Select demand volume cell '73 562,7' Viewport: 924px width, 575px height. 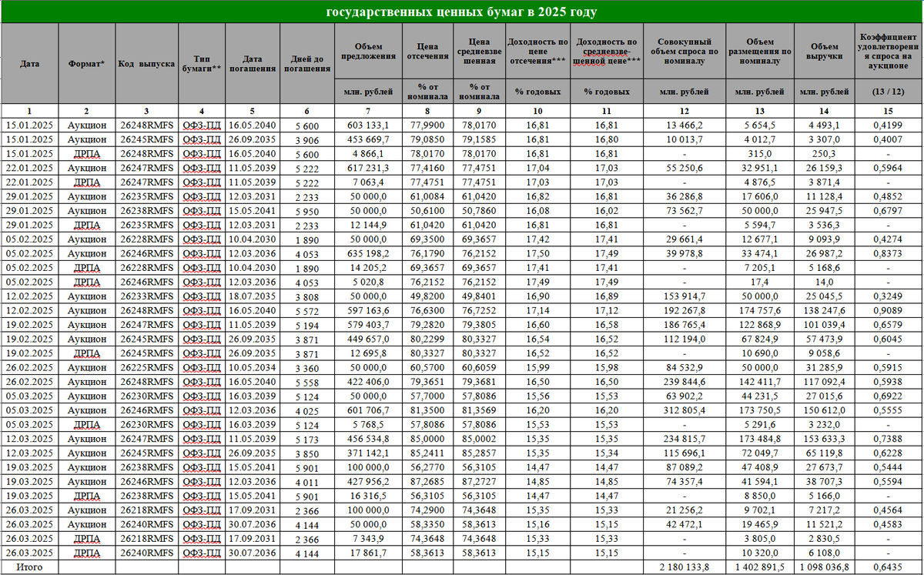(x=685, y=210)
